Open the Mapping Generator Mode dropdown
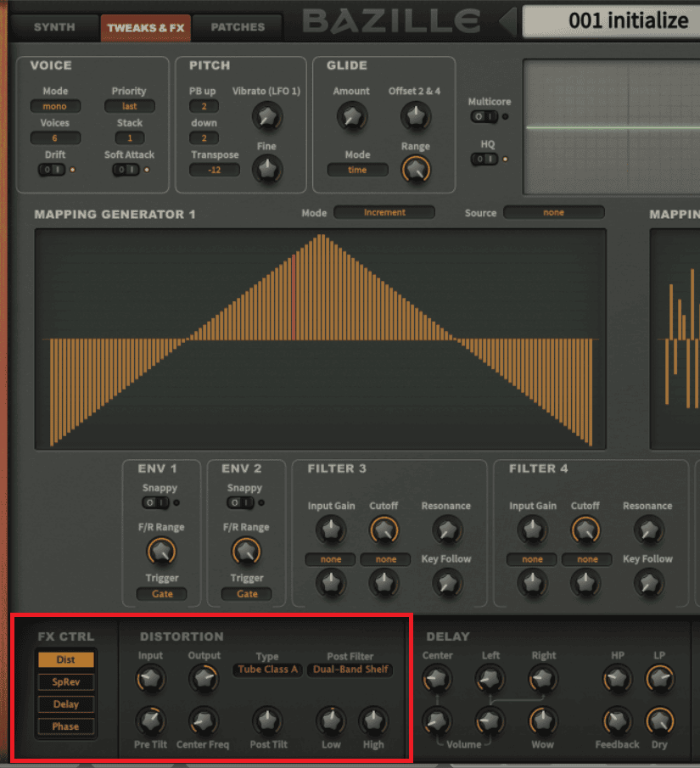 pos(384,213)
